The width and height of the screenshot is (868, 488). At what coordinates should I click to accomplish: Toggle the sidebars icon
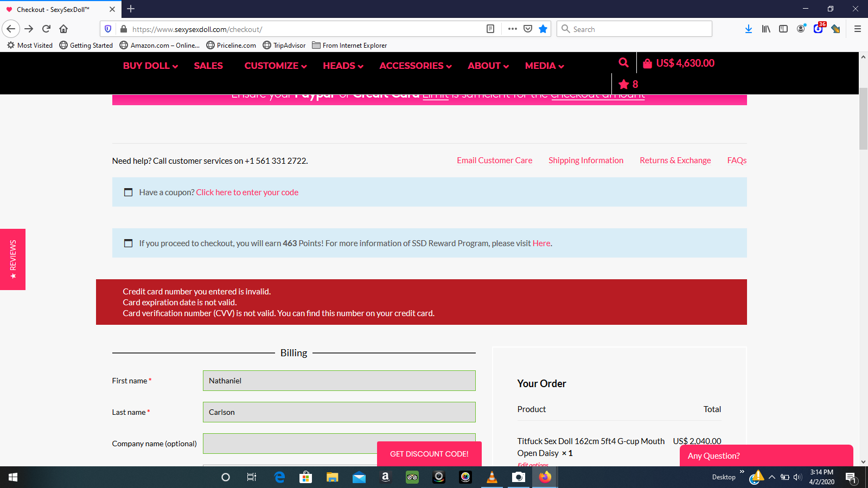[x=783, y=29]
